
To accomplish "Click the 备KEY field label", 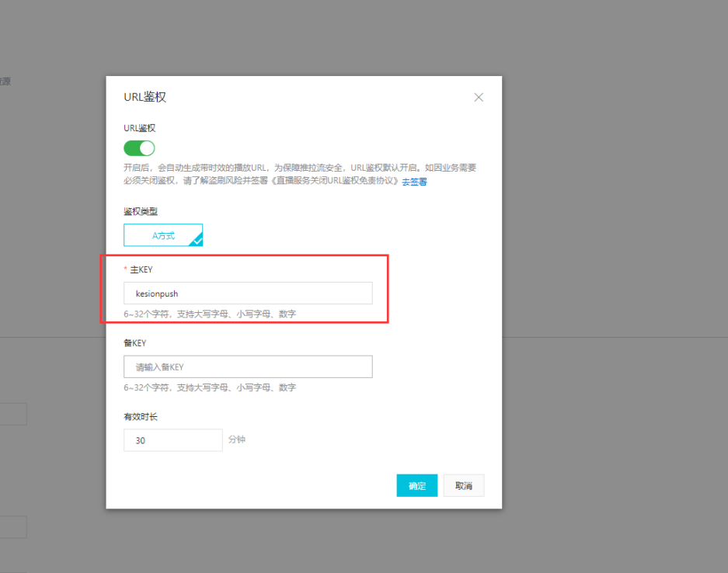I will (135, 342).
